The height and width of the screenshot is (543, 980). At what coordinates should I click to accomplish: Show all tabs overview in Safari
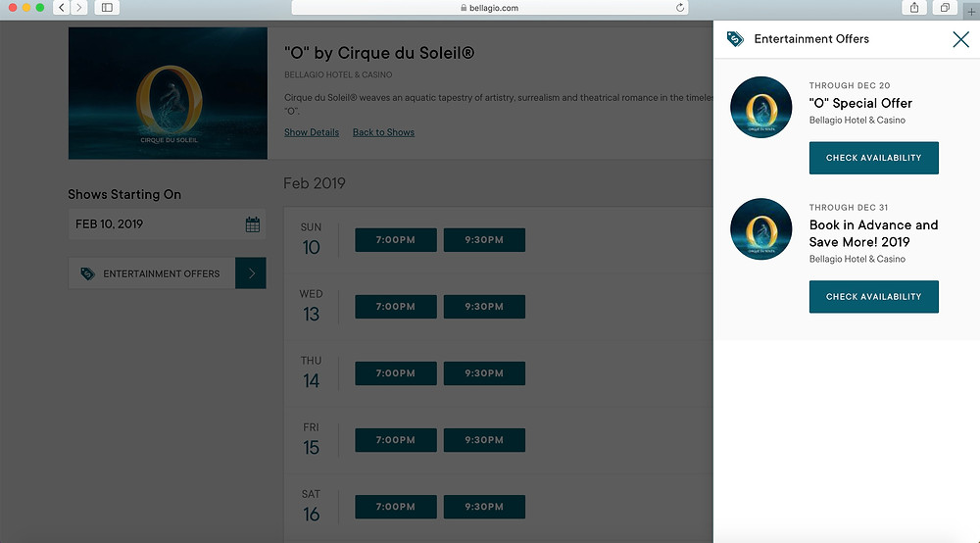click(x=945, y=8)
